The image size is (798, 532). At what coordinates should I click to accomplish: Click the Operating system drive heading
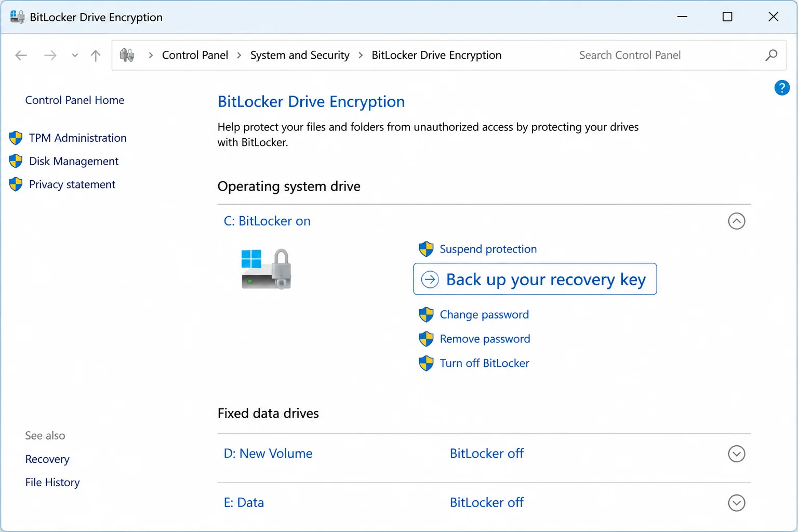click(x=289, y=186)
